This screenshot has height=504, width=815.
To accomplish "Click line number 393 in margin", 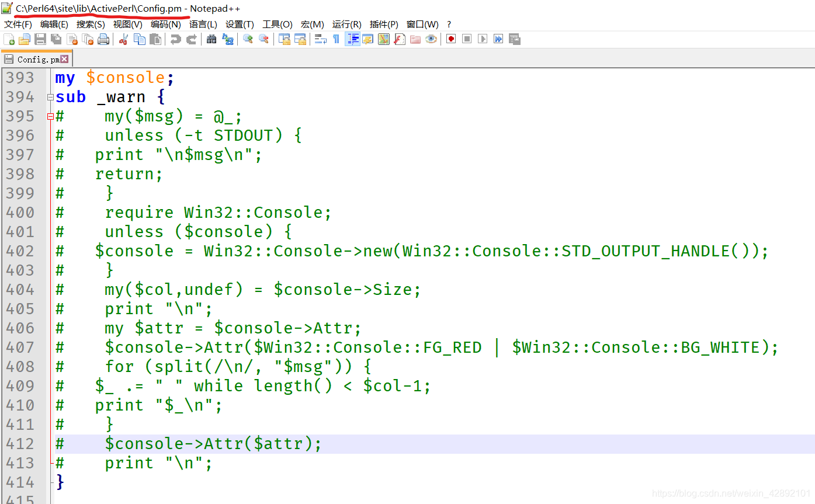I will tap(20, 78).
